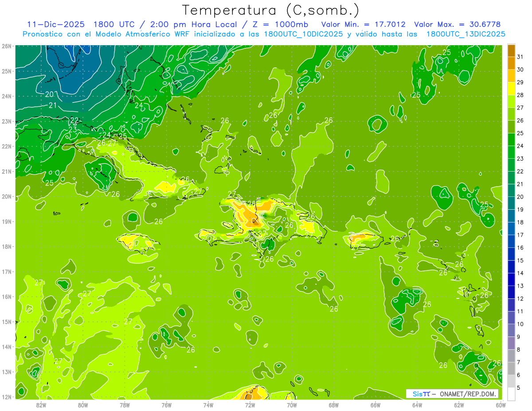Select the '1800UTC_10DIC2025' initialization time text
Screen dimensions: 532x411
coord(303,34)
